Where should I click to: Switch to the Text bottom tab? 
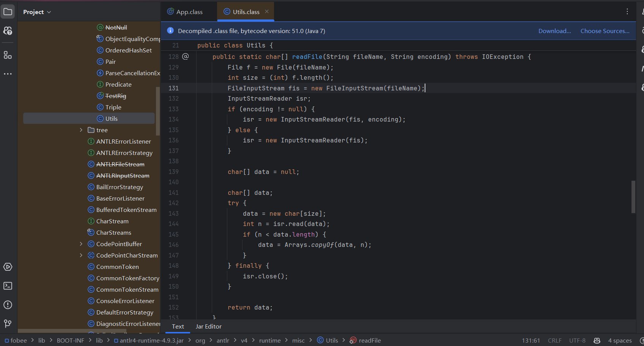point(178,326)
